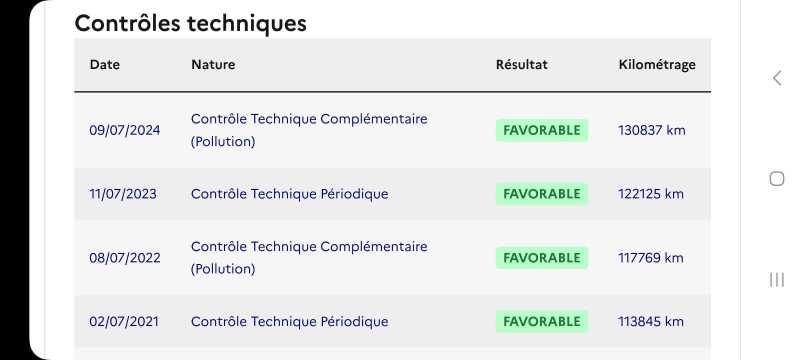Click Contrôle Technique Périodique in 2023 row
The image size is (800, 360).
coord(289,194)
